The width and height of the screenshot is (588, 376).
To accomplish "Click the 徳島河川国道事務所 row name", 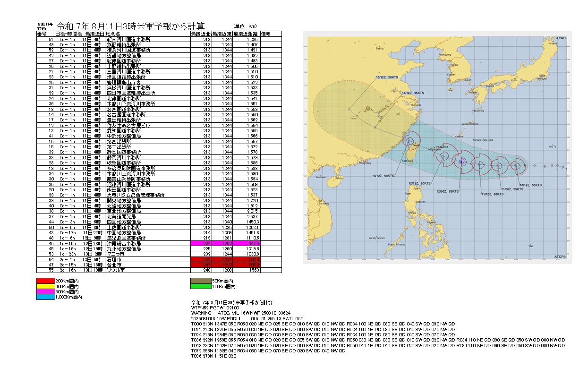I will click(x=128, y=50).
